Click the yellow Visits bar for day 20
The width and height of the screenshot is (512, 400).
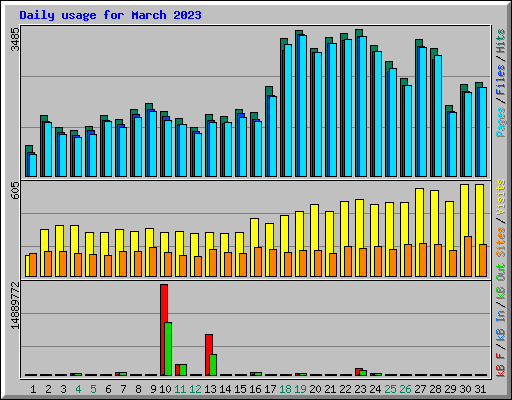click(313, 240)
